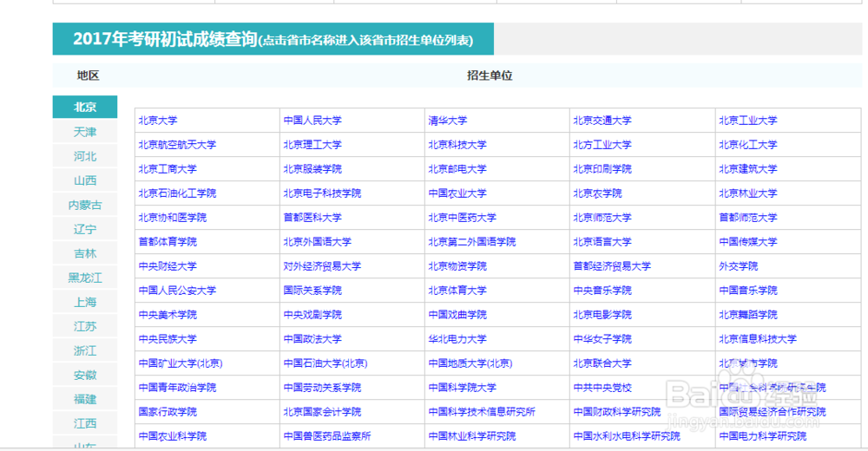Viewport: 868px width, 451px height.
Task: Open 北京理工大学 link
Action: pos(312,145)
